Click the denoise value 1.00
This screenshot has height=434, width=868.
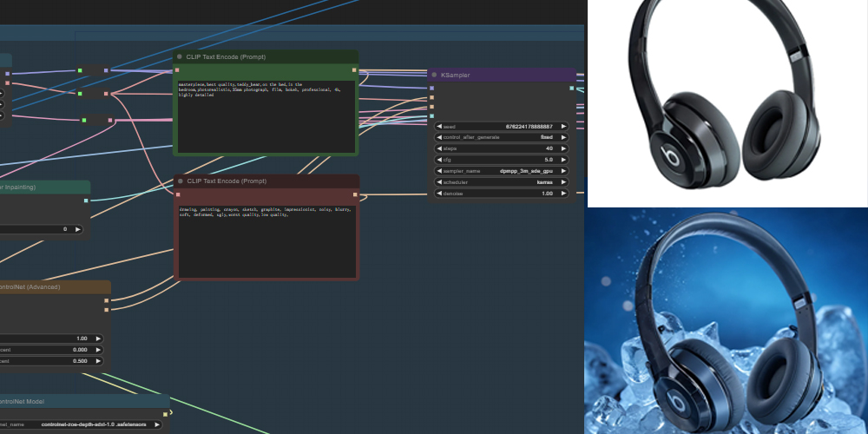[x=547, y=194]
